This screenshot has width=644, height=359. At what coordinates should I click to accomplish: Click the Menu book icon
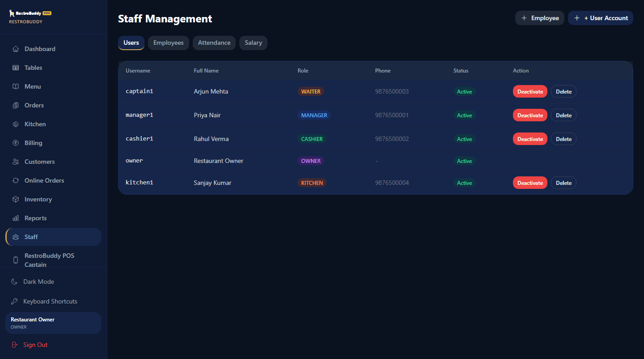(x=16, y=86)
